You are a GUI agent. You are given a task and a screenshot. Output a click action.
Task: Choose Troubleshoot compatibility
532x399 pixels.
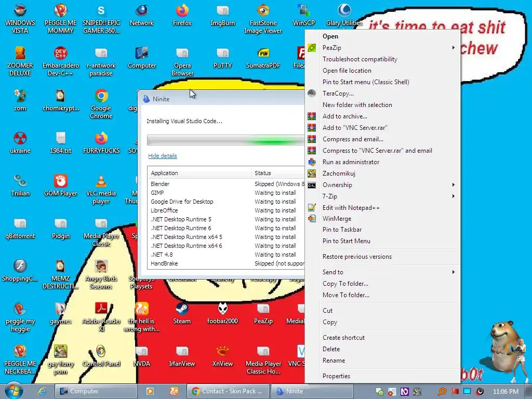(382, 59)
